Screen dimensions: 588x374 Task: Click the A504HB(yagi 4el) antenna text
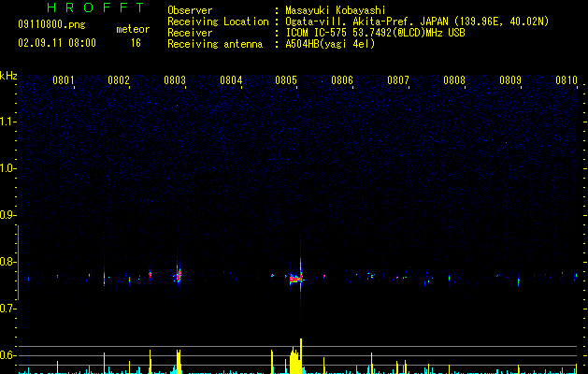(x=330, y=44)
